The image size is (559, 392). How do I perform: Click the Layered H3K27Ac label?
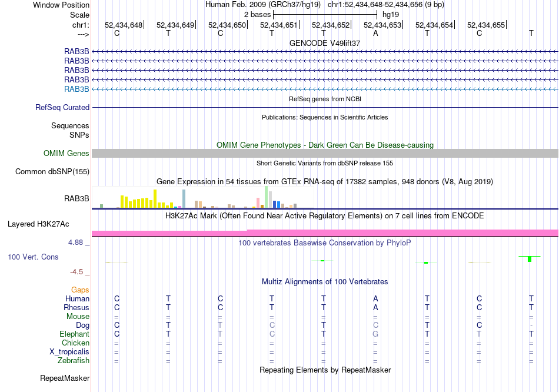coord(38,224)
